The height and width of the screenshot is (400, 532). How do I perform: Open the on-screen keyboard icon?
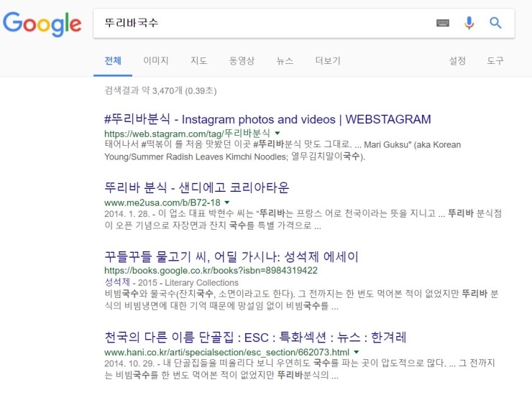pos(442,23)
